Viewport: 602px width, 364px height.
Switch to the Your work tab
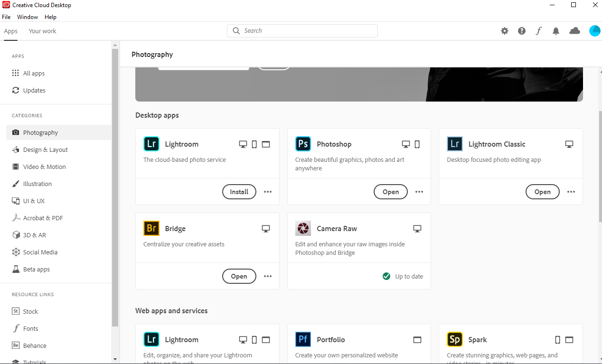[42, 31]
